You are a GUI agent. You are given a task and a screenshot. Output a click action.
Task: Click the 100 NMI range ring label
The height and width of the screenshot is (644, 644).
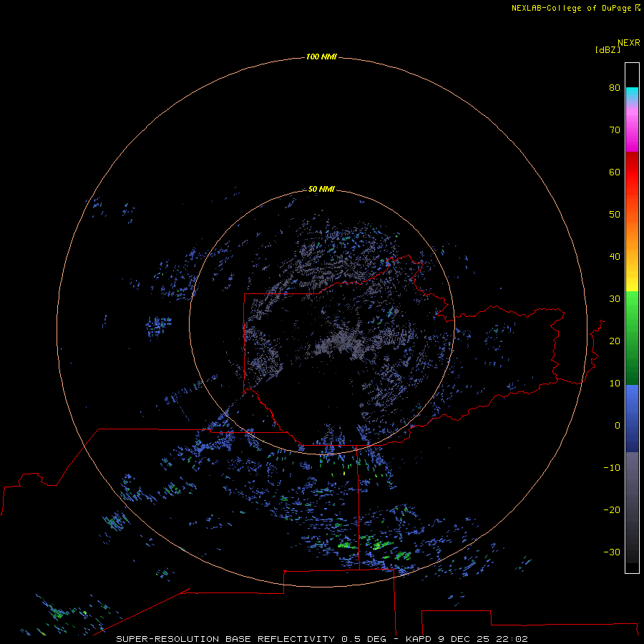[x=321, y=57]
